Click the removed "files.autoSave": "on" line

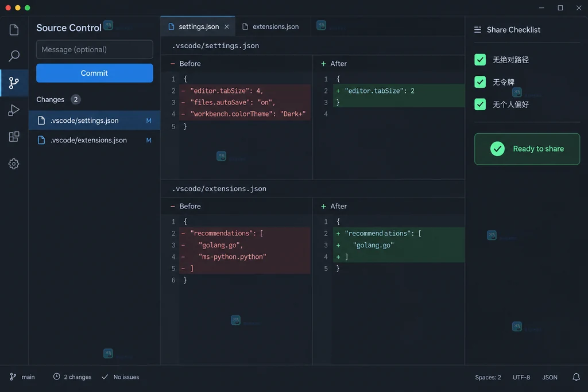[245, 102]
